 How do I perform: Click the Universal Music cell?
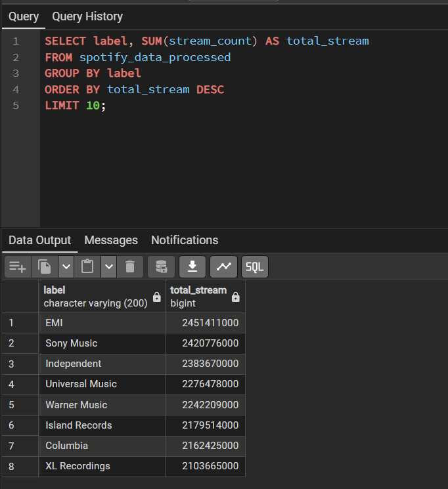pyautogui.click(x=102, y=384)
